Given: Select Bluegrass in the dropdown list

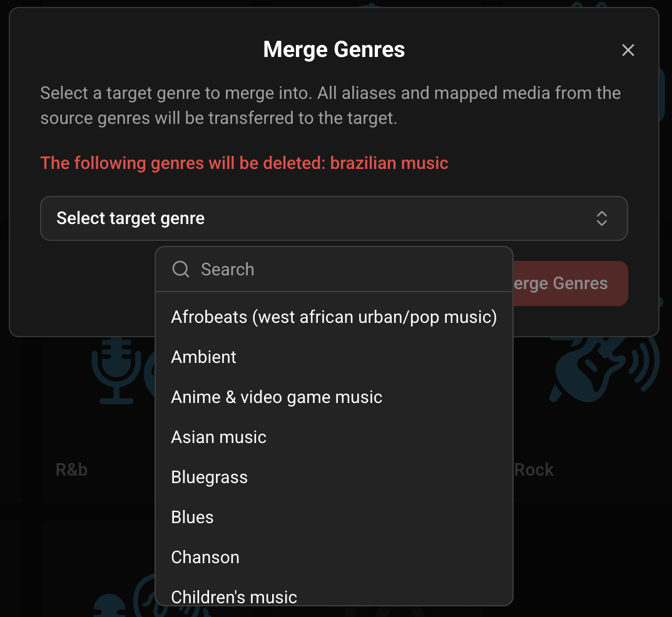Looking at the screenshot, I should click(x=210, y=477).
